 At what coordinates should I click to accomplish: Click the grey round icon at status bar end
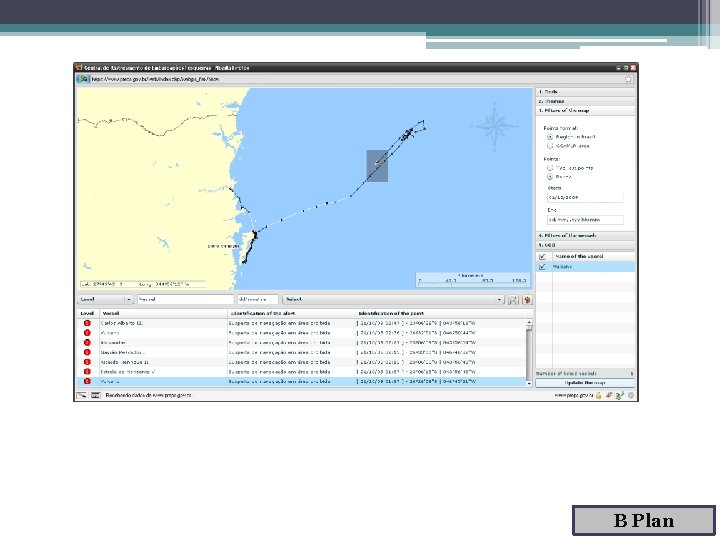[631, 395]
